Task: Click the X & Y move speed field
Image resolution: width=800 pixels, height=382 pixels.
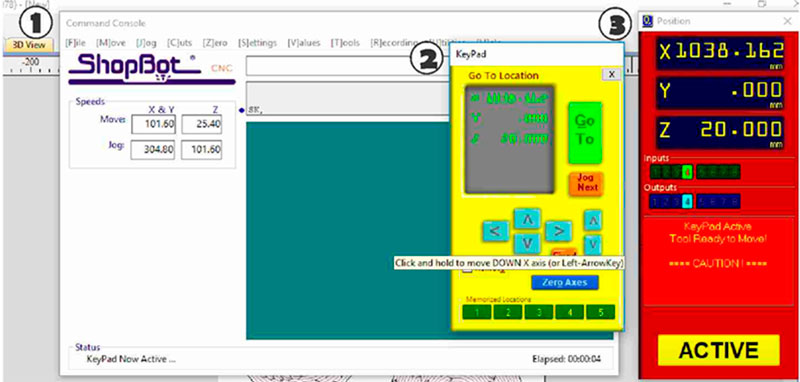Action: pyautogui.click(x=154, y=124)
